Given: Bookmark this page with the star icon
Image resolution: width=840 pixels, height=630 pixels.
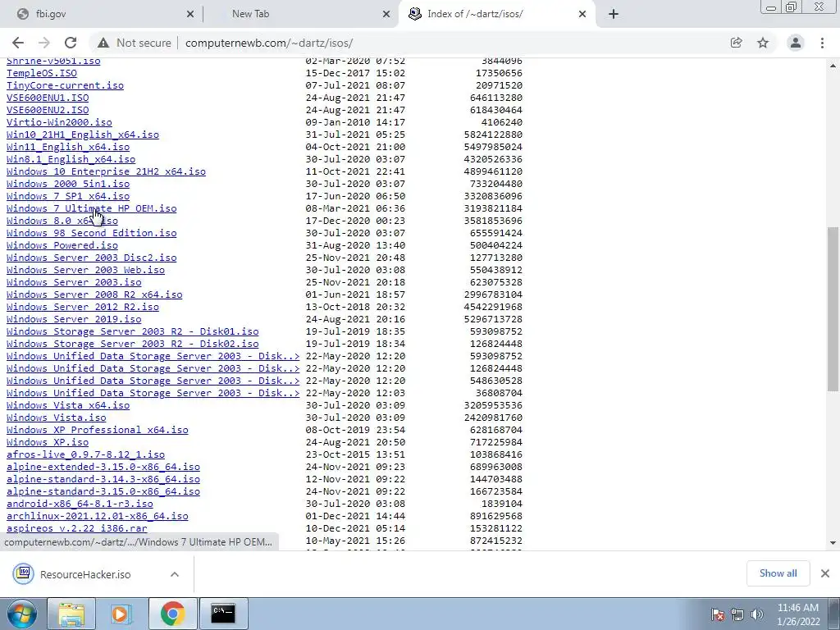Looking at the screenshot, I should click(x=763, y=43).
